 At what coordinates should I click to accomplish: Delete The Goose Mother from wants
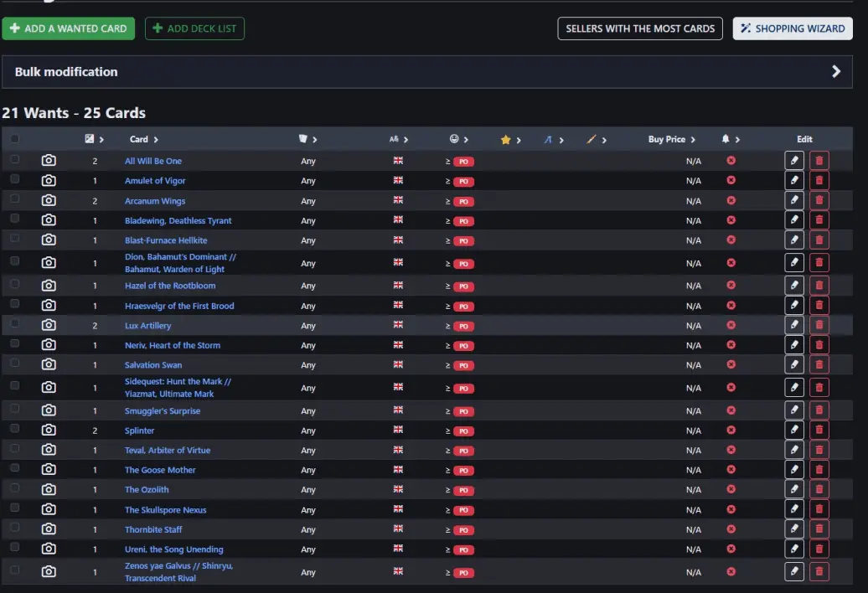[x=819, y=470]
